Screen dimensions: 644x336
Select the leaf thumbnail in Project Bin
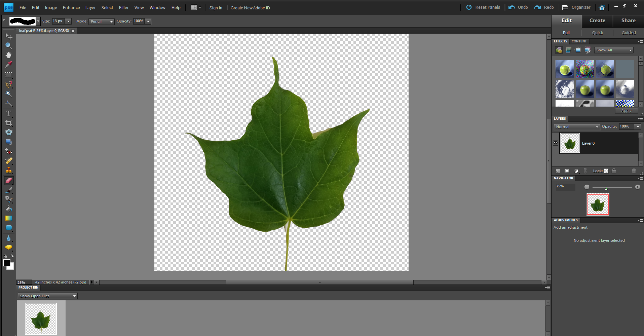coord(41,318)
